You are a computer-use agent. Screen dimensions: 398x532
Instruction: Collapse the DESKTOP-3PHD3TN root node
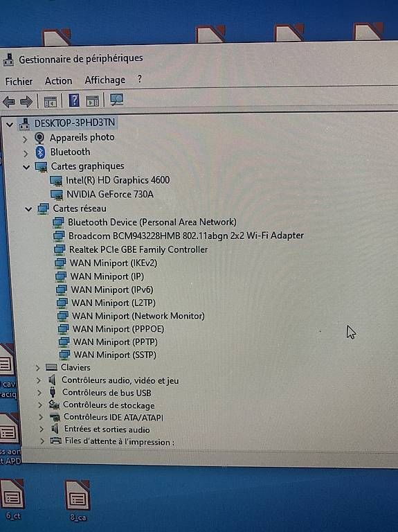coord(10,125)
